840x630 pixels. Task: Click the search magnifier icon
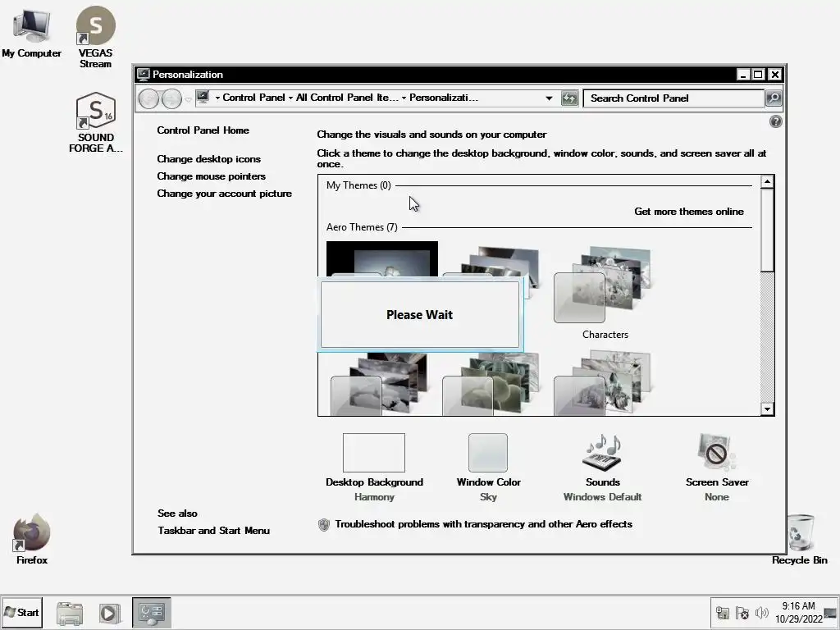coord(774,98)
